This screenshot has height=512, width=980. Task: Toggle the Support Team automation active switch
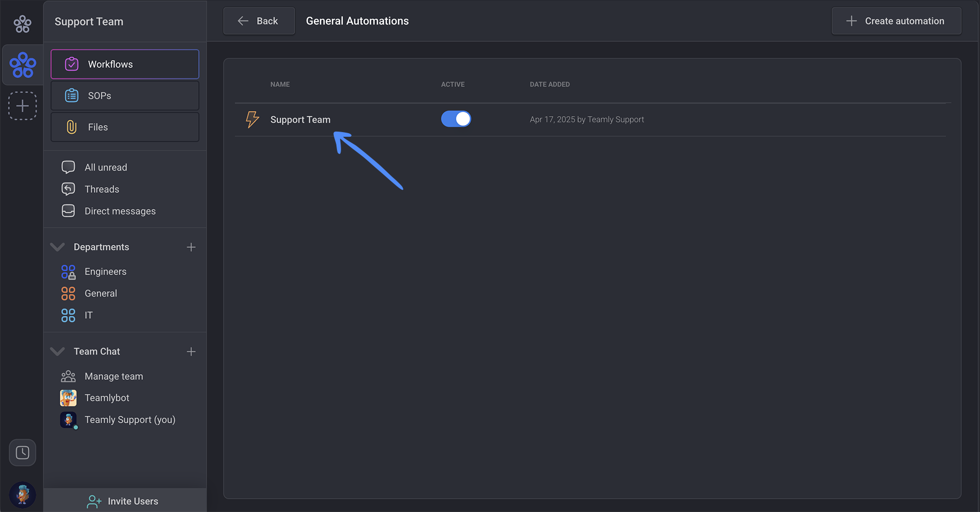tap(456, 119)
